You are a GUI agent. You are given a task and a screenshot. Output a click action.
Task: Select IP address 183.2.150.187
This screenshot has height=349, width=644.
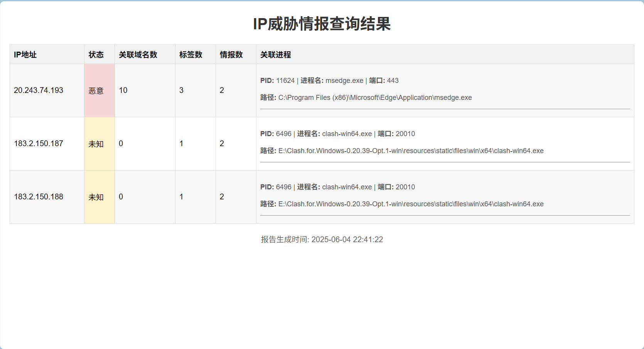(x=39, y=143)
